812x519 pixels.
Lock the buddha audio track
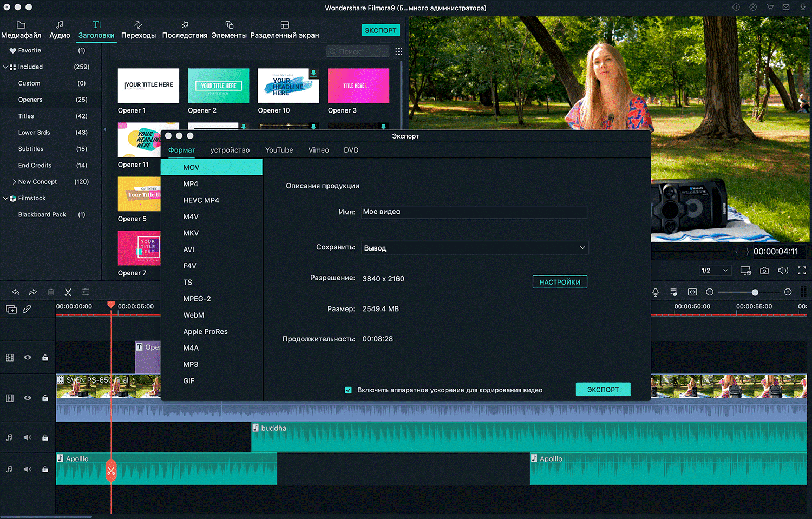[x=45, y=438]
